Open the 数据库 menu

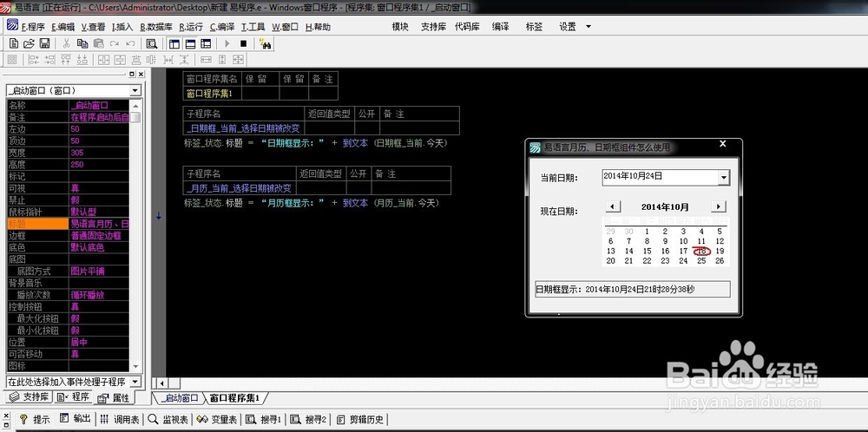pos(156,27)
